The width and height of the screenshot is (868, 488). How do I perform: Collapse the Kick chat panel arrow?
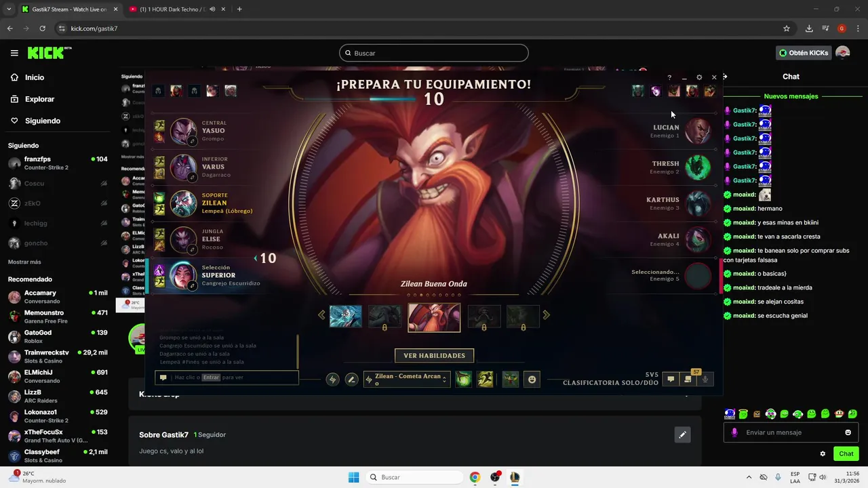coord(725,77)
